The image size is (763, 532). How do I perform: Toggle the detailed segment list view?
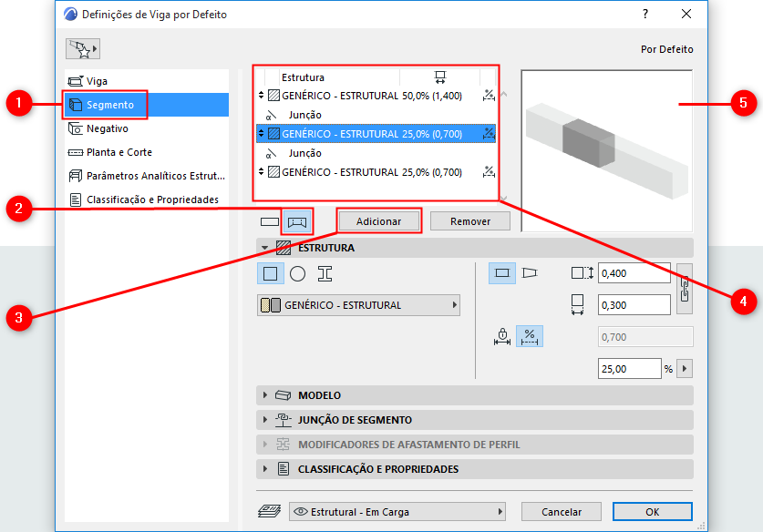click(299, 220)
